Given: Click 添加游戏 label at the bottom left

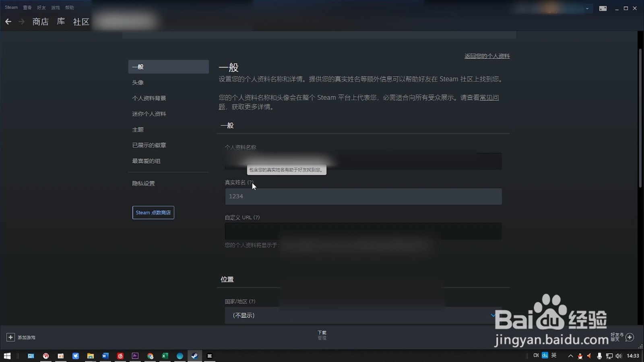Looking at the screenshot, I should (x=27, y=337).
